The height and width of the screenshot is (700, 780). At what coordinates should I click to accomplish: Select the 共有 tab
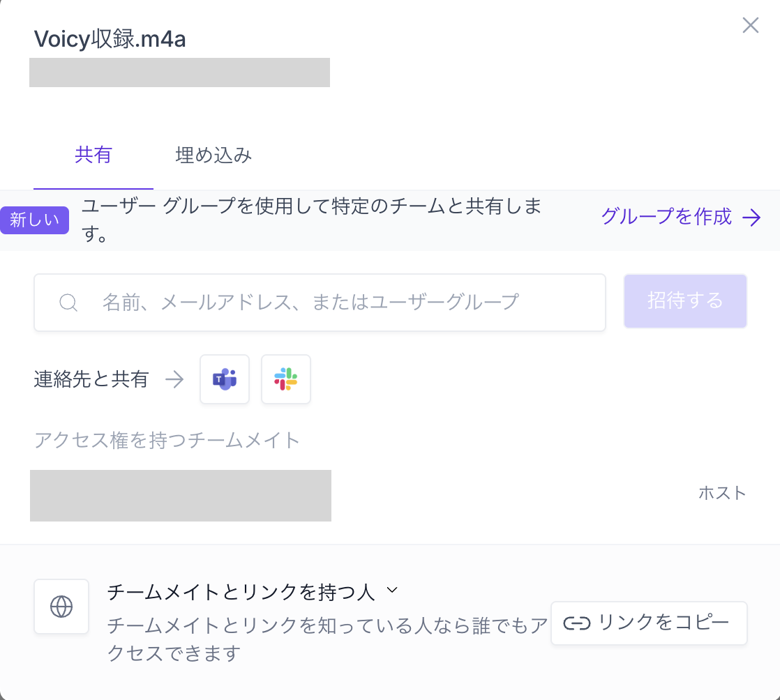pos(93,155)
